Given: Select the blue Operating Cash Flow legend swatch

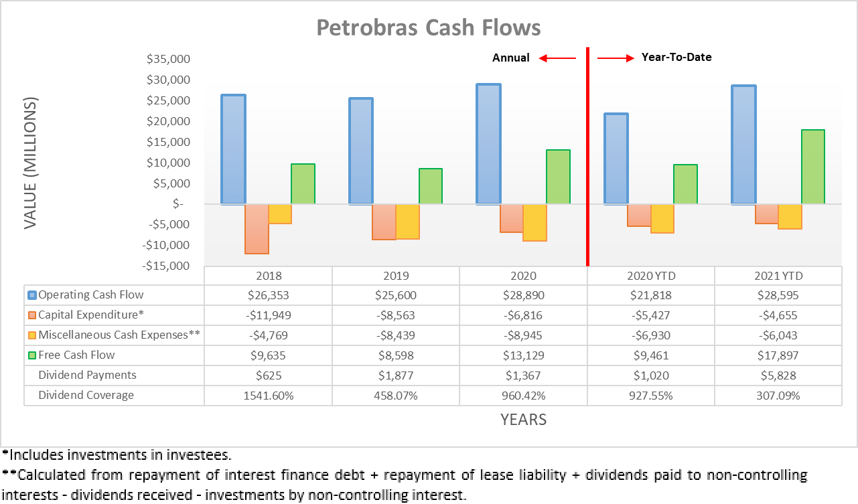Looking at the screenshot, I should pos(31,295).
